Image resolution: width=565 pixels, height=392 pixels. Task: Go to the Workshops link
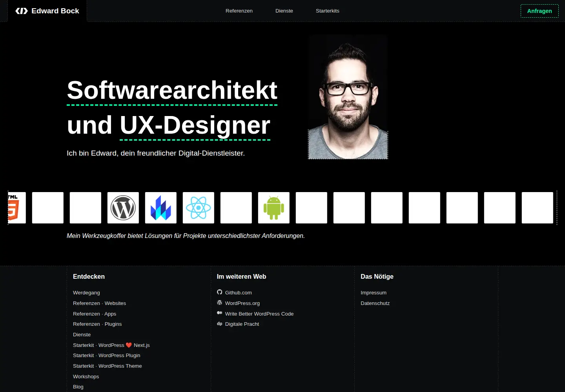(86, 377)
